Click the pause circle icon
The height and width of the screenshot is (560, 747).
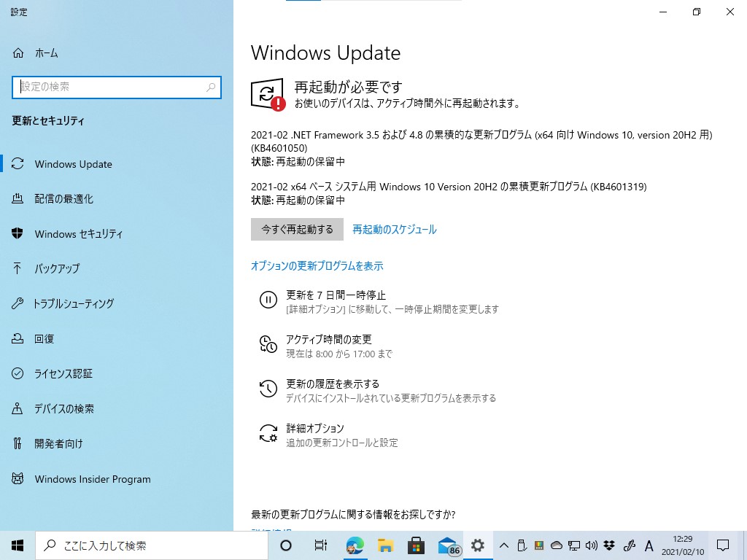[268, 300]
